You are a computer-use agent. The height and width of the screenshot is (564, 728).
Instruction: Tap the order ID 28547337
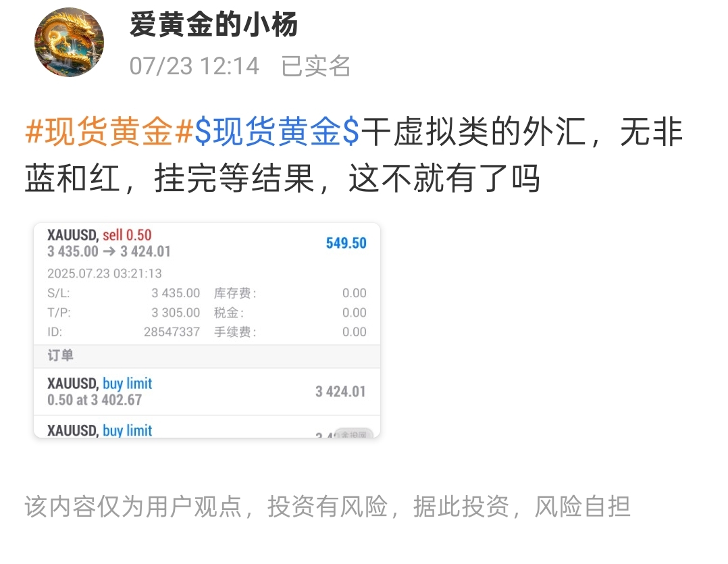[172, 332]
